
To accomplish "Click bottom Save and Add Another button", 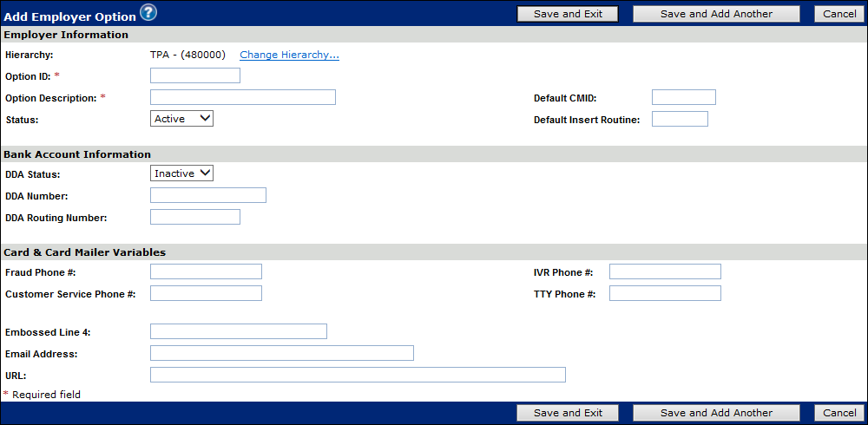I will [x=716, y=413].
